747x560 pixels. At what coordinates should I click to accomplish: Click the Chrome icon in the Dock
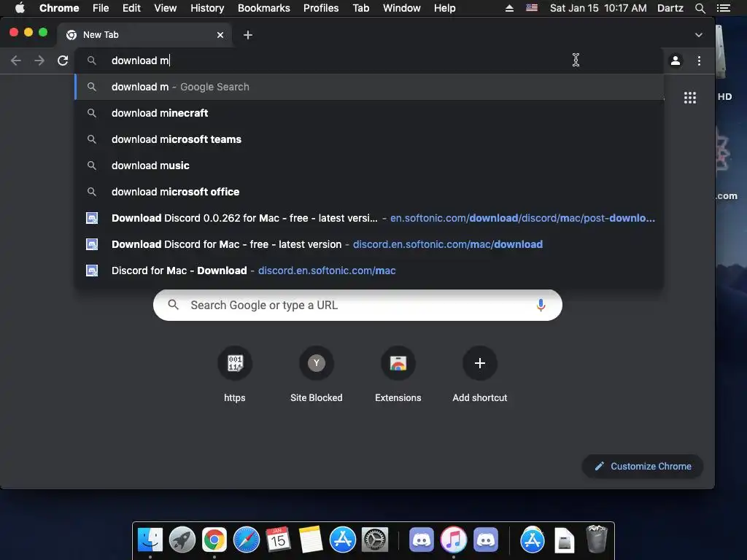(x=214, y=540)
